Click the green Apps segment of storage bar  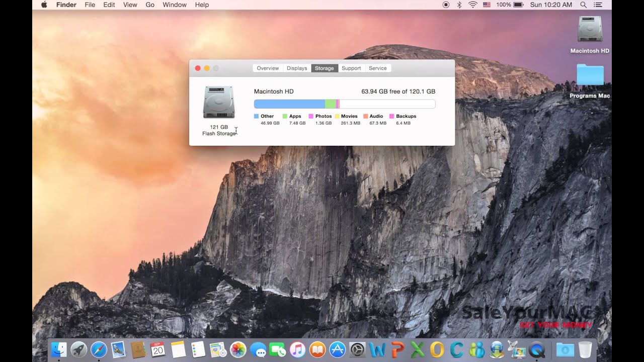point(330,104)
